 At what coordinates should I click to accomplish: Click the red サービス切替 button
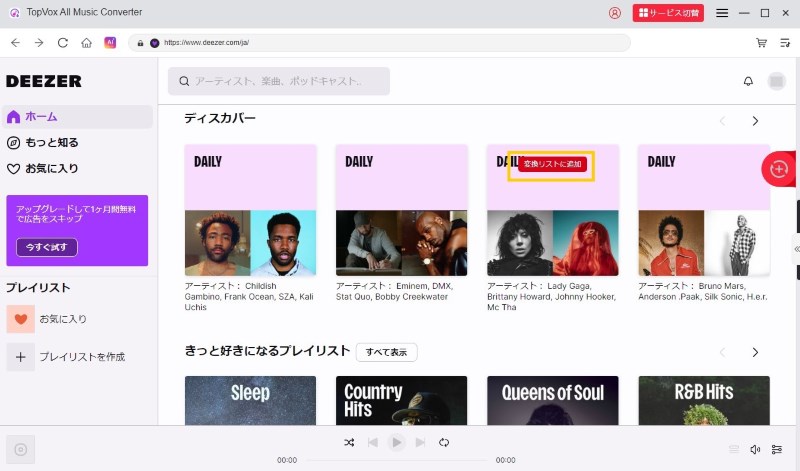click(x=668, y=13)
